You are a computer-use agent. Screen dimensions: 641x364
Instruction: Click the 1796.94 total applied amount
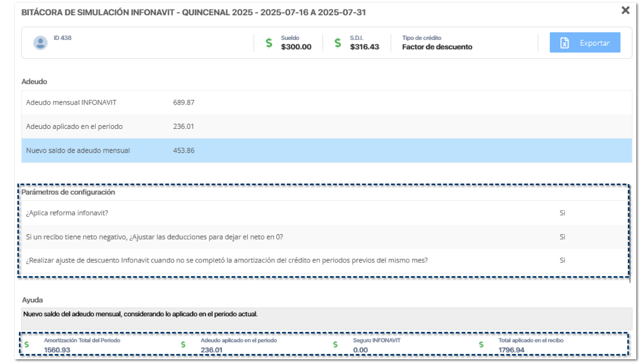(511, 350)
